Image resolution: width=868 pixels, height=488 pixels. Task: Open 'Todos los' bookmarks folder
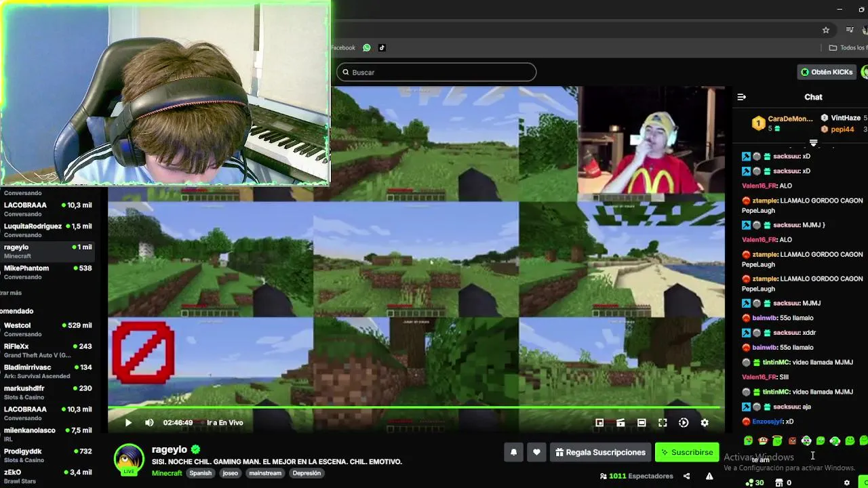(848, 47)
